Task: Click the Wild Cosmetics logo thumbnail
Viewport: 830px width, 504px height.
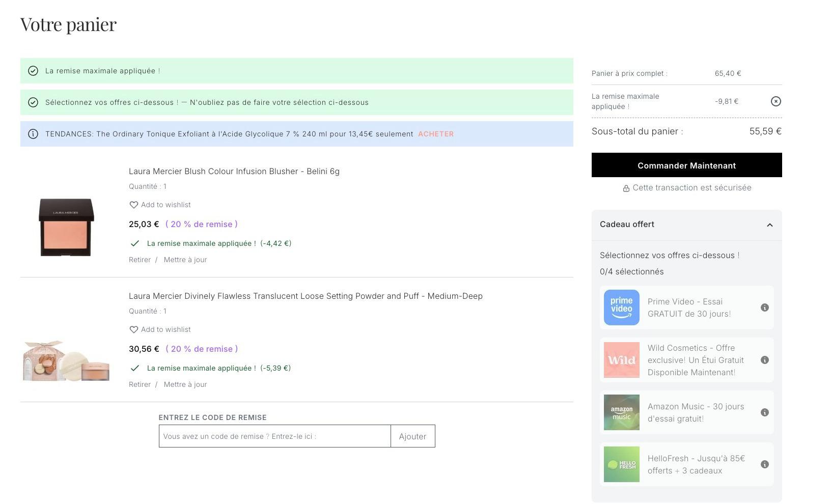Action: tap(622, 360)
